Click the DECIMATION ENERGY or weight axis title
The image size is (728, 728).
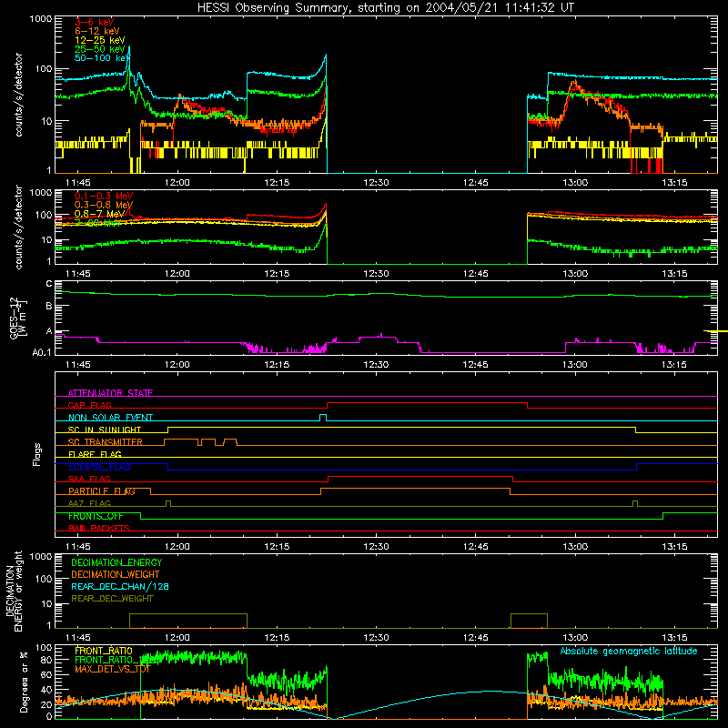click(x=14, y=591)
